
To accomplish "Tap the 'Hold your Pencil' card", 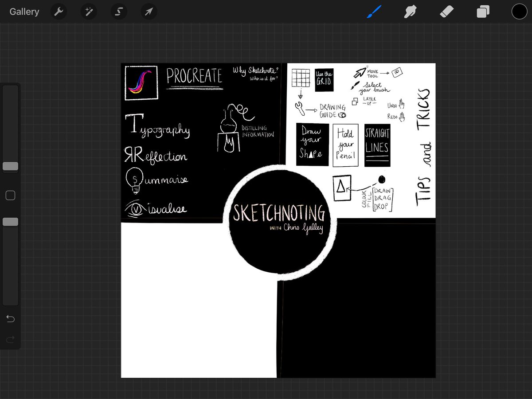I will [345, 145].
